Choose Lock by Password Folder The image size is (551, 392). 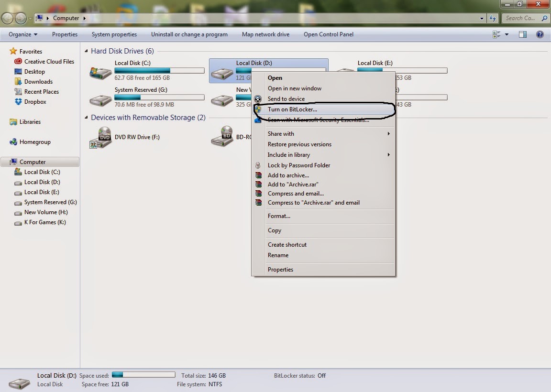point(324,165)
